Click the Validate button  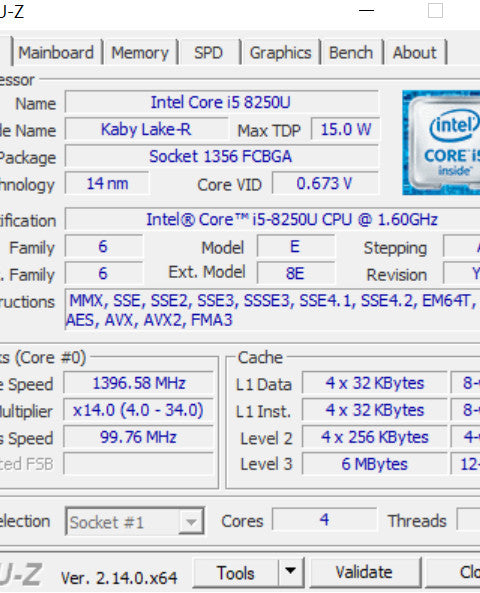(364, 572)
